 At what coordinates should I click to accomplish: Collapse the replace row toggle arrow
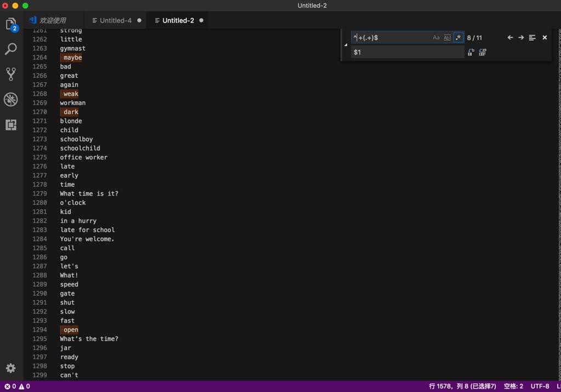click(x=346, y=45)
